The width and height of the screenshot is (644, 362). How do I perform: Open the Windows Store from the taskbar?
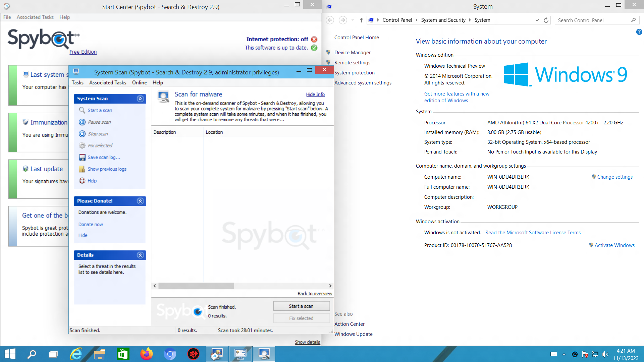click(123, 354)
